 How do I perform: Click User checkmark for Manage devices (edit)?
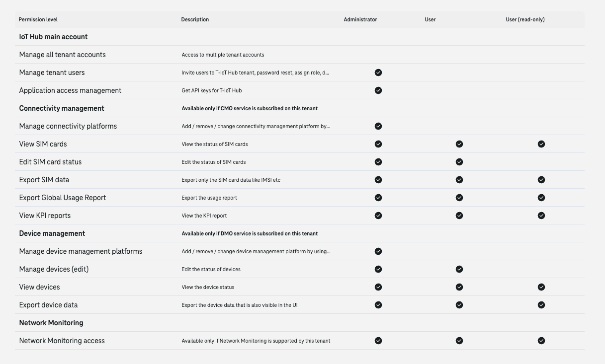[x=459, y=269]
